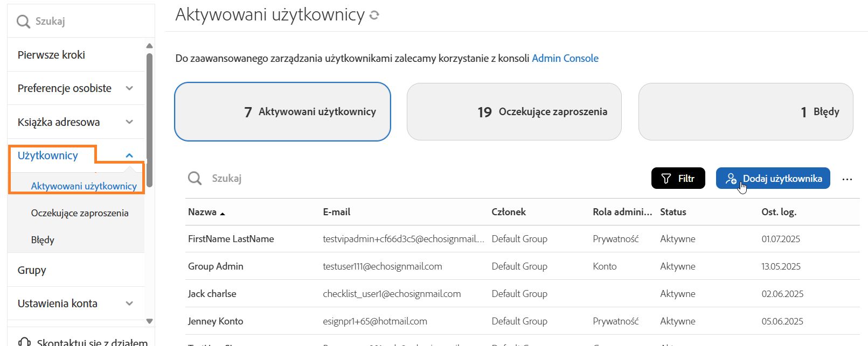
Task: Click email esignpr1+65@hotmail.com
Action: point(375,321)
